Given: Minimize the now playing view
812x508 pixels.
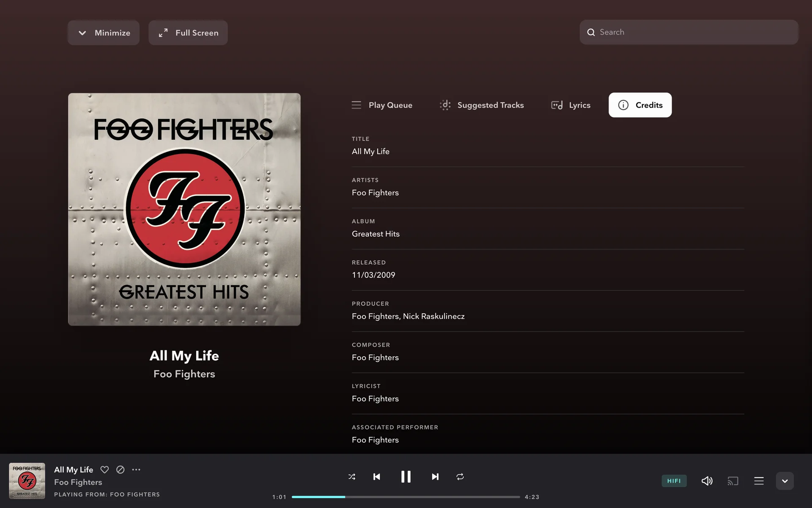Looking at the screenshot, I should 104,33.
